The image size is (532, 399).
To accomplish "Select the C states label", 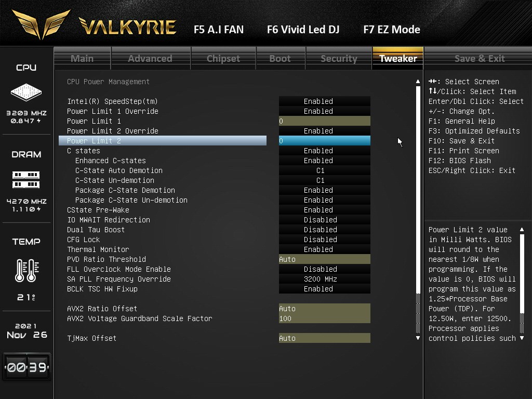I will (x=84, y=150).
